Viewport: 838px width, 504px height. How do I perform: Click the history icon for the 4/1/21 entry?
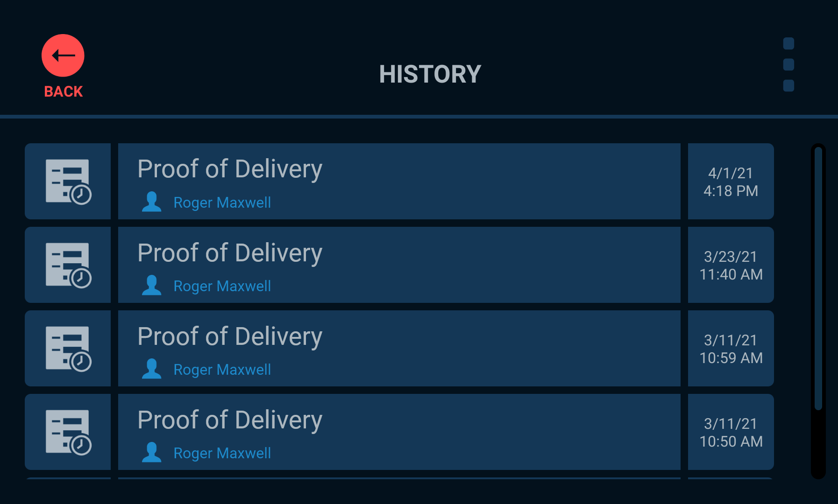68,182
